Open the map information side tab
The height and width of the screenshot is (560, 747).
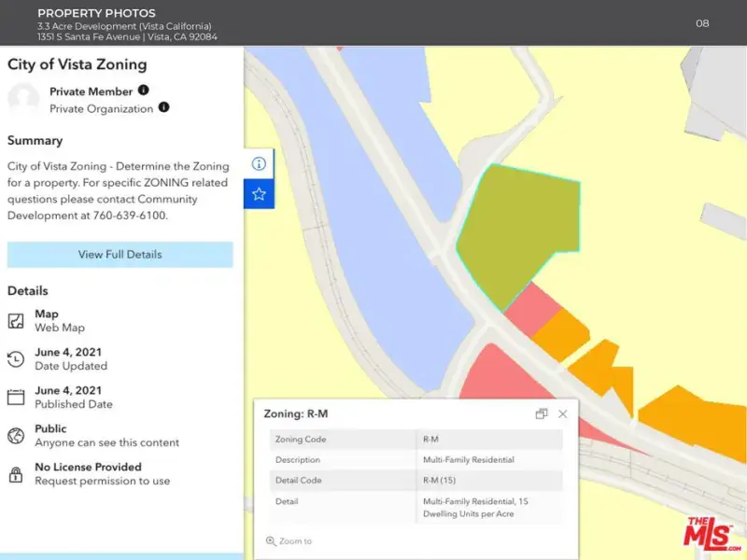[259, 163]
